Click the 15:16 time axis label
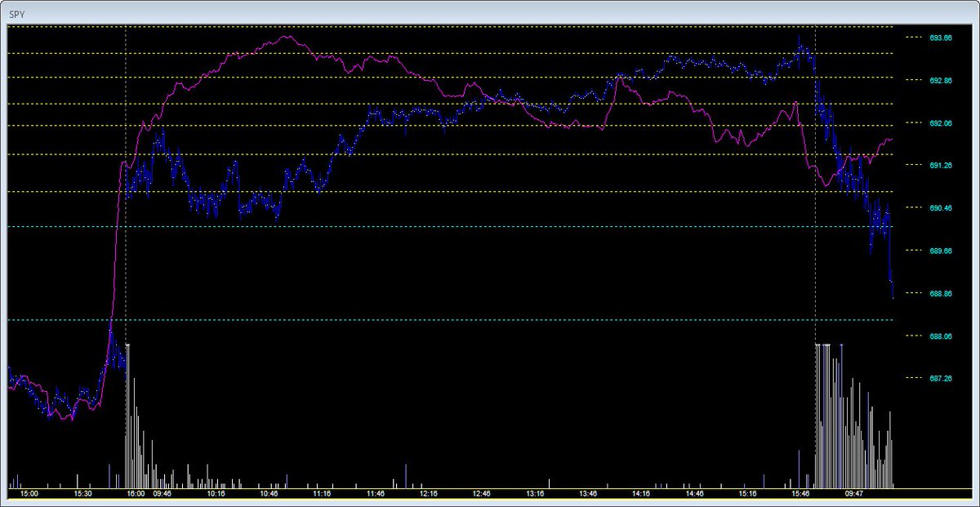980x507 pixels. [747, 494]
